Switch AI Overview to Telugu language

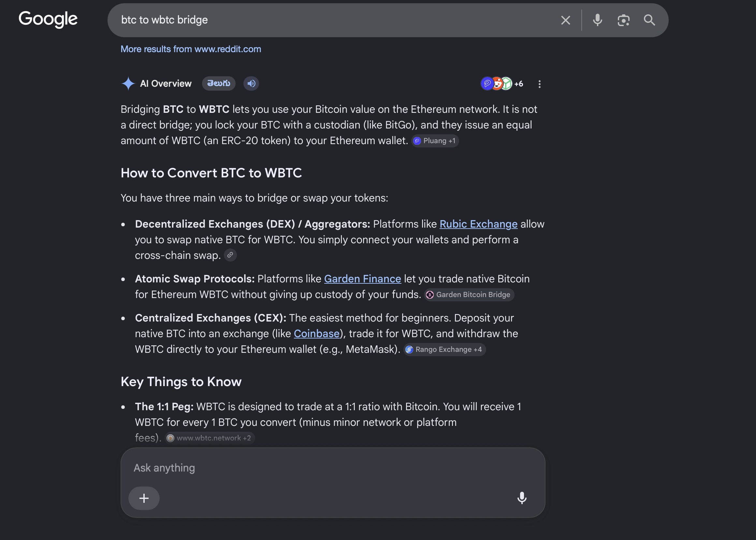[219, 83]
